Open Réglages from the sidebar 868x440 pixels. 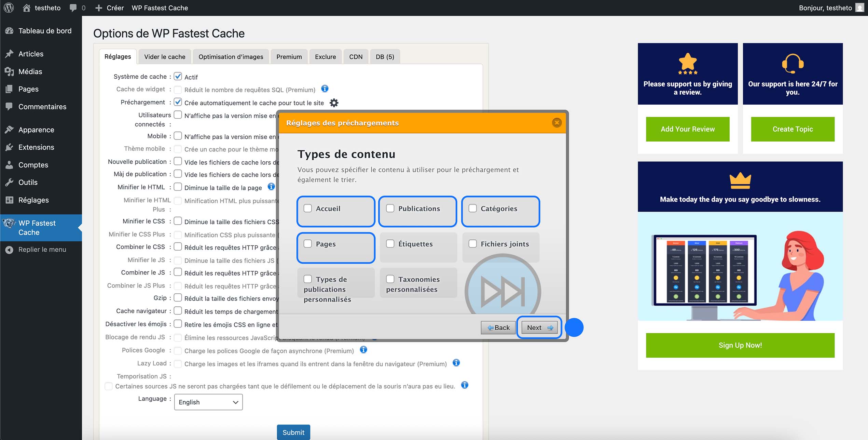33,200
